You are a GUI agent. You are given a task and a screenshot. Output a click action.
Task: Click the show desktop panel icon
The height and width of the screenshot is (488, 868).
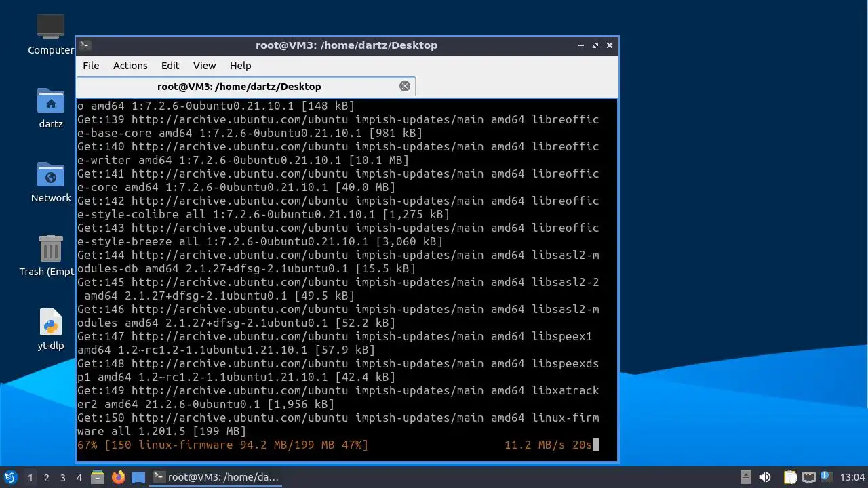(138, 477)
